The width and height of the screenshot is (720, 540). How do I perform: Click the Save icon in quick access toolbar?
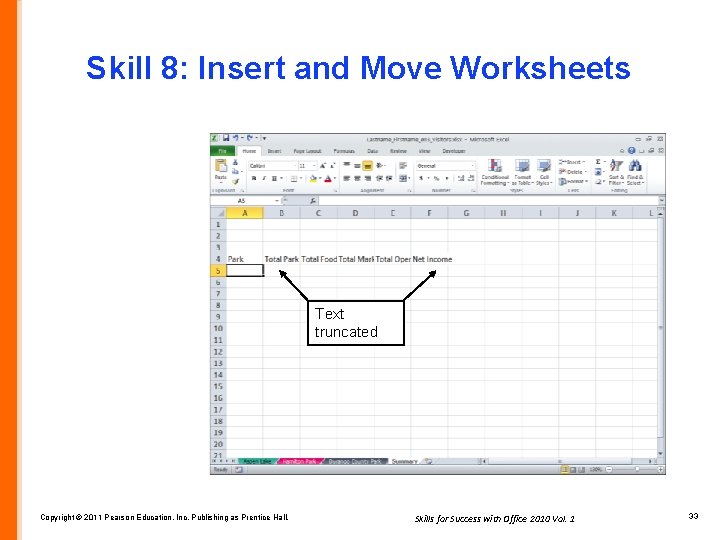(226, 138)
